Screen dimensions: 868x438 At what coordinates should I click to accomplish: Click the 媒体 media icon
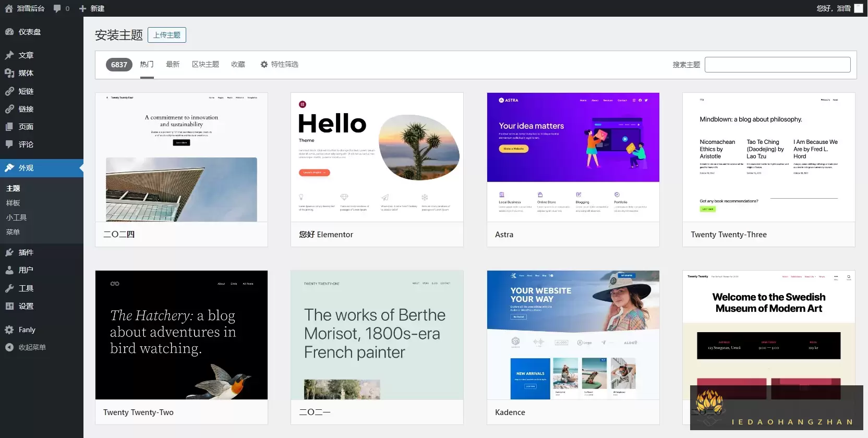click(x=9, y=73)
